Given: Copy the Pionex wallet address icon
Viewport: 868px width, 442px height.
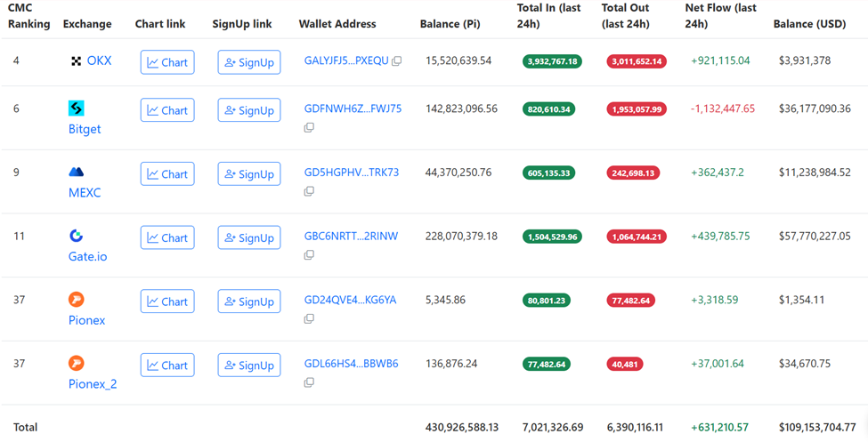Looking at the screenshot, I should [x=309, y=318].
